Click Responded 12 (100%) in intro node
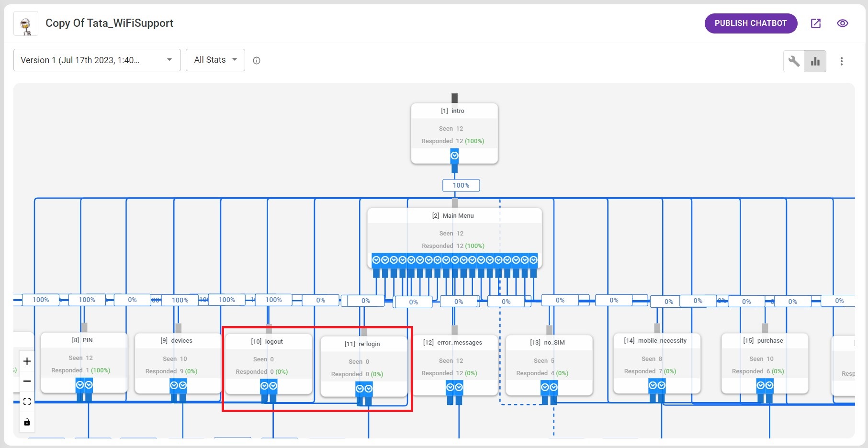 [453, 141]
